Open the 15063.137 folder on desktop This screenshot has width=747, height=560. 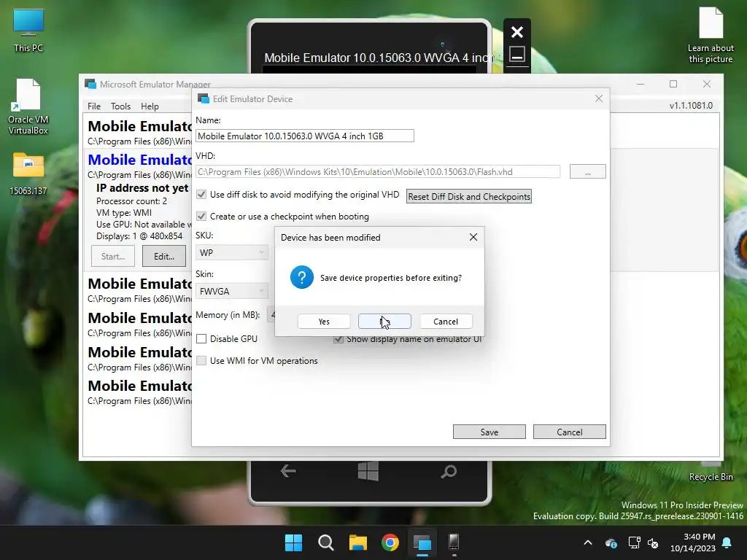(28, 174)
